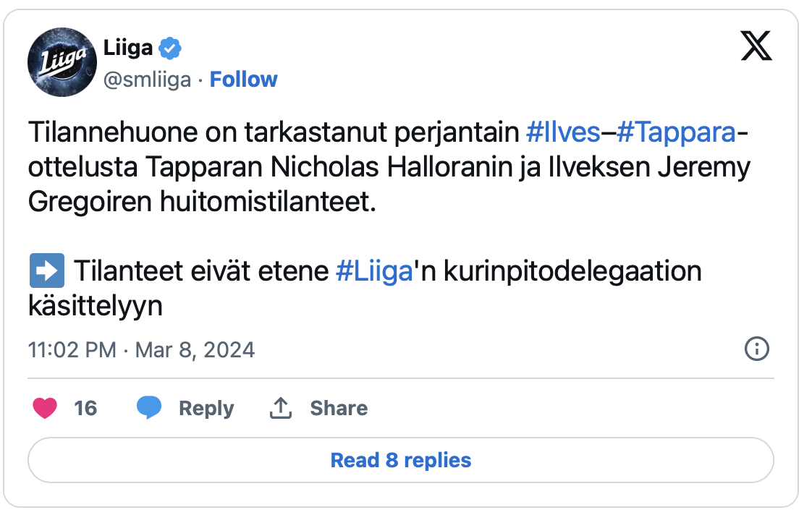Click the Share text label

[x=339, y=409]
